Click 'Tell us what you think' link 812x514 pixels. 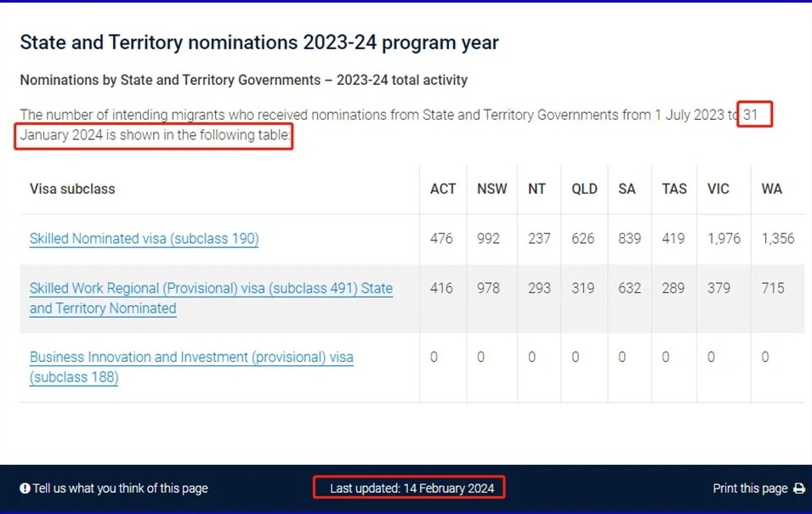tap(120, 489)
